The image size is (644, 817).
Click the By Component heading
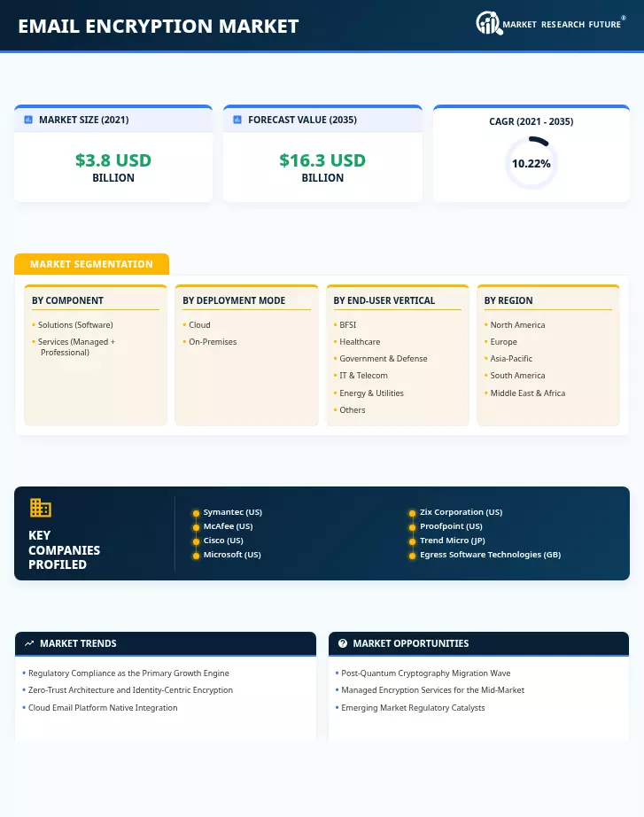[x=67, y=300]
